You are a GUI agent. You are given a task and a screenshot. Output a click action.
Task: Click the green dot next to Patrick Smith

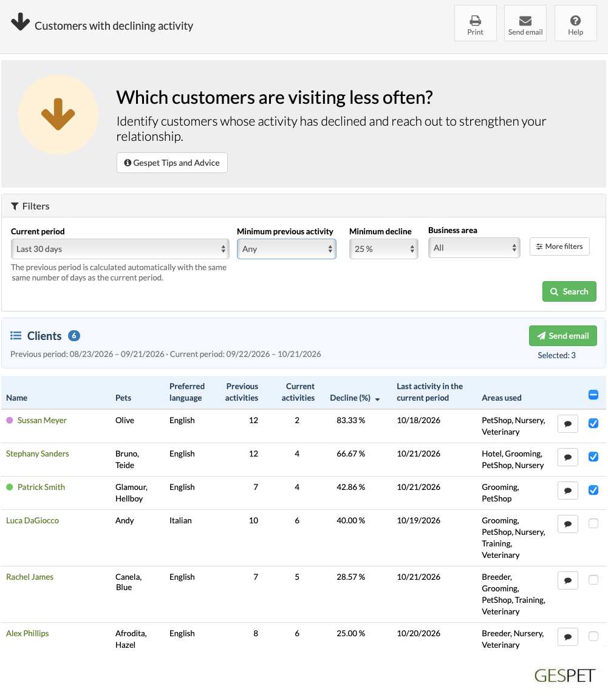[x=9, y=487]
